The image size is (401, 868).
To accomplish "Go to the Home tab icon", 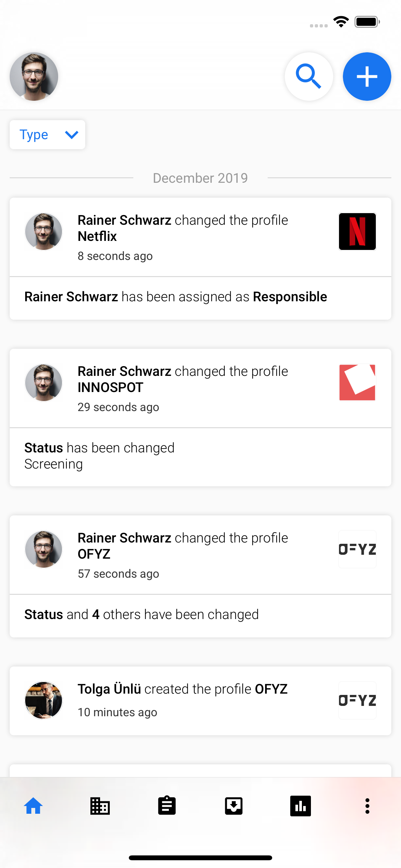I will click(33, 806).
